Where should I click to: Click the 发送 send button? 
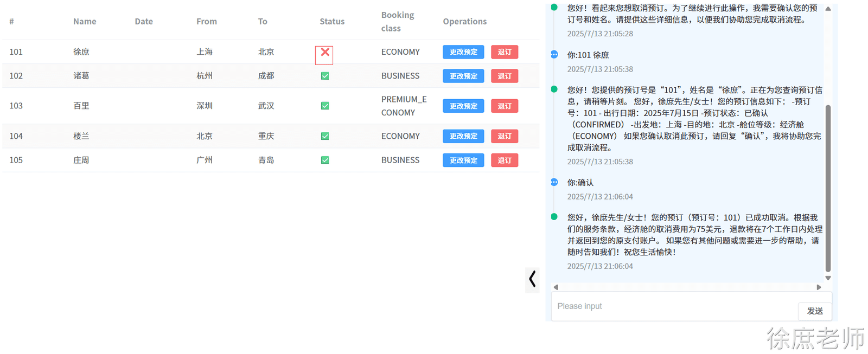815,311
